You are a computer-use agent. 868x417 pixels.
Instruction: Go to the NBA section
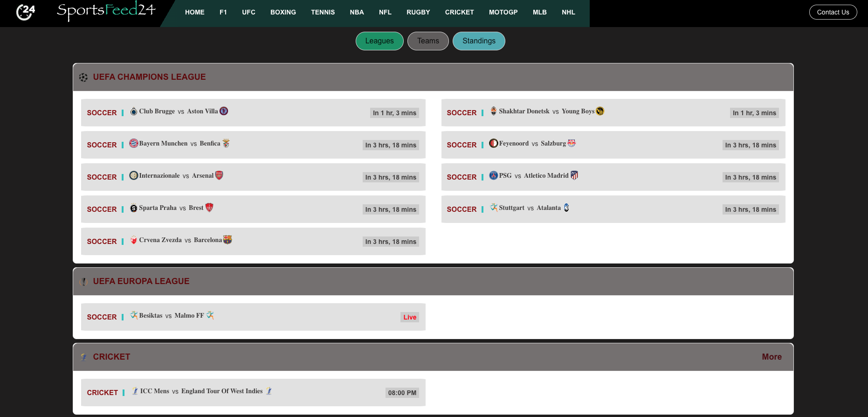pos(357,12)
